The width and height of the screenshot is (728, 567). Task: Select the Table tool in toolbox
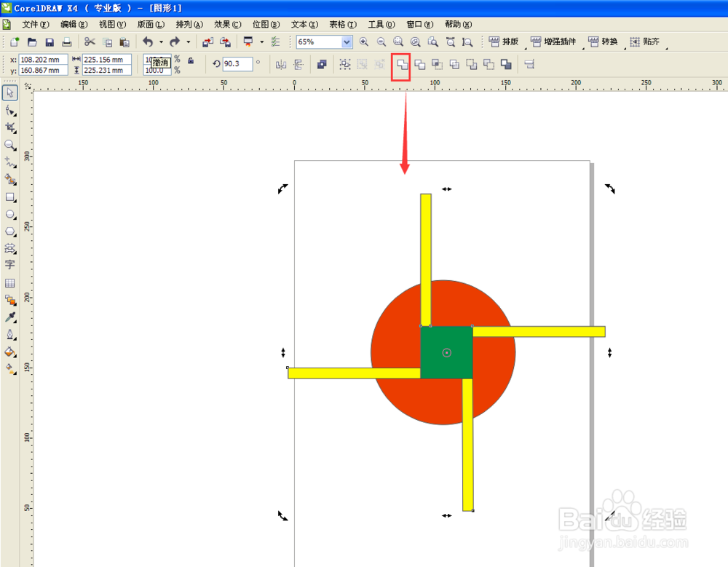click(9, 283)
